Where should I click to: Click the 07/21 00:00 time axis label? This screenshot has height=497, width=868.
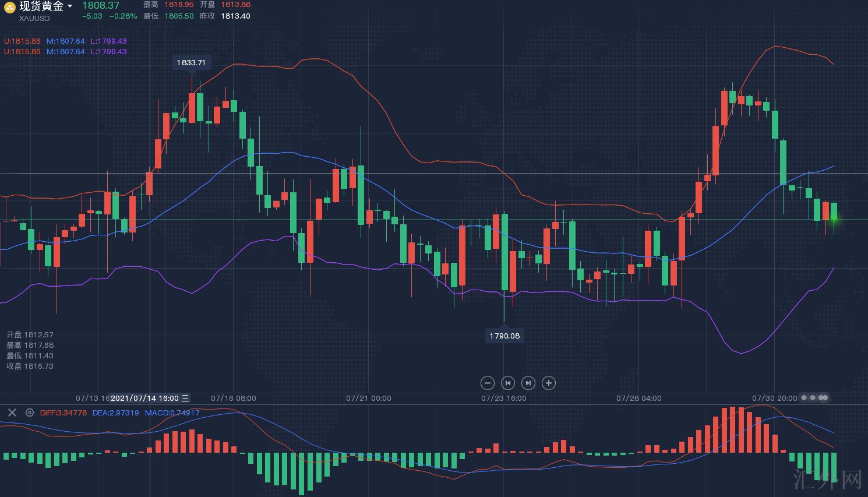pyautogui.click(x=369, y=399)
